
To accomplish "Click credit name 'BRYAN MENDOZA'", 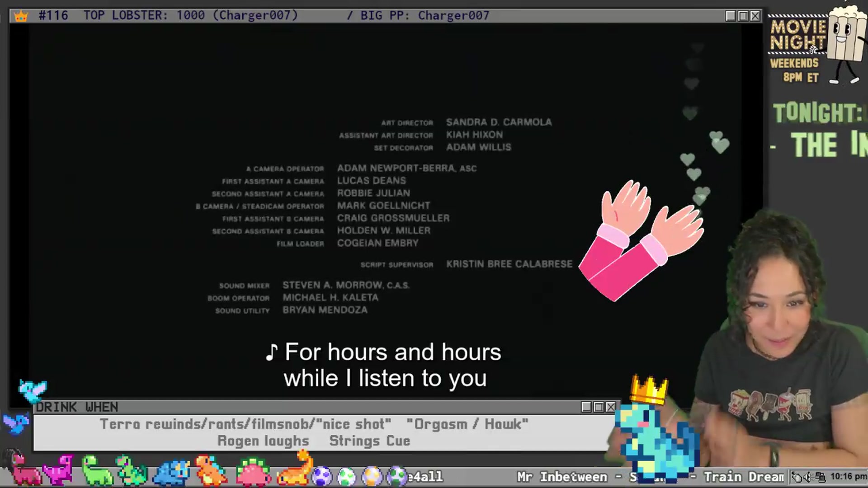I will (325, 310).
